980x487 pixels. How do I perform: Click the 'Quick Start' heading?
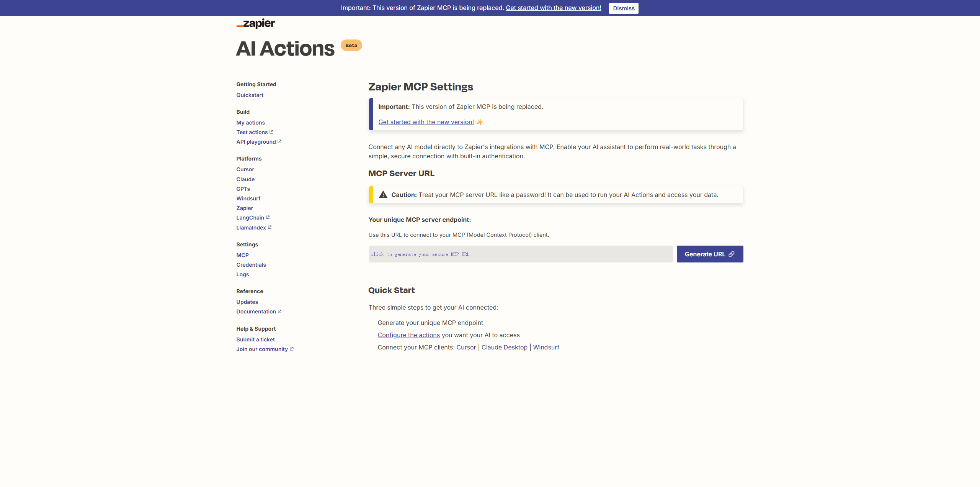[391, 290]
